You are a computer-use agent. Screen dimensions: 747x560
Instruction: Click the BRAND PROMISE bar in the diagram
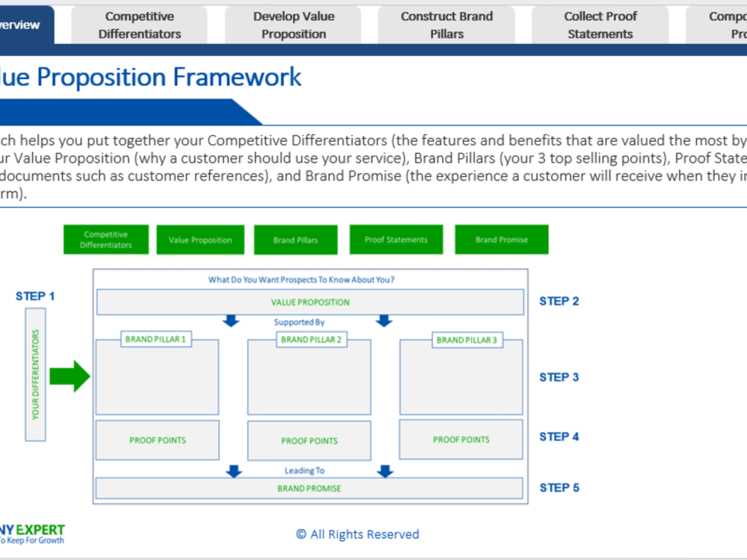click(x=310, y=488)
